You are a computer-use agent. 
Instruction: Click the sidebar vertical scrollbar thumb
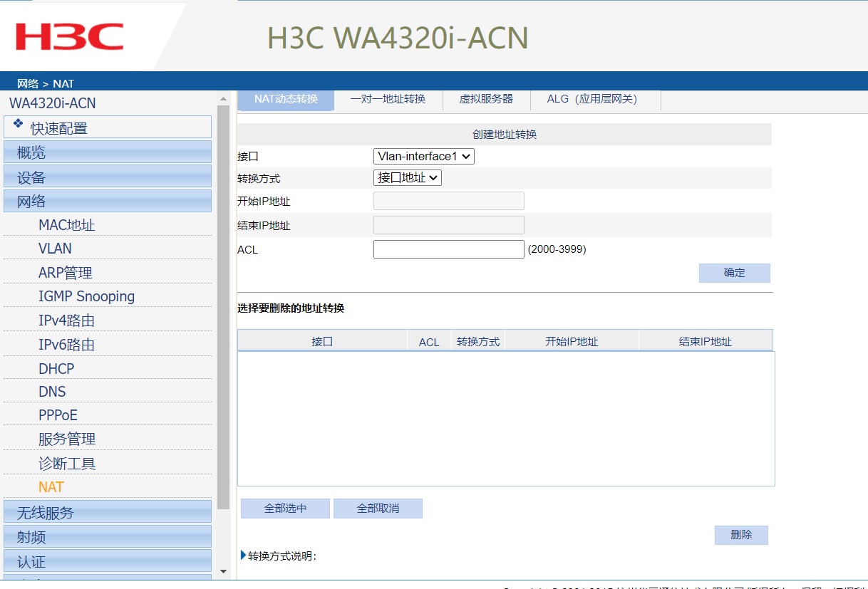point(223,306)
